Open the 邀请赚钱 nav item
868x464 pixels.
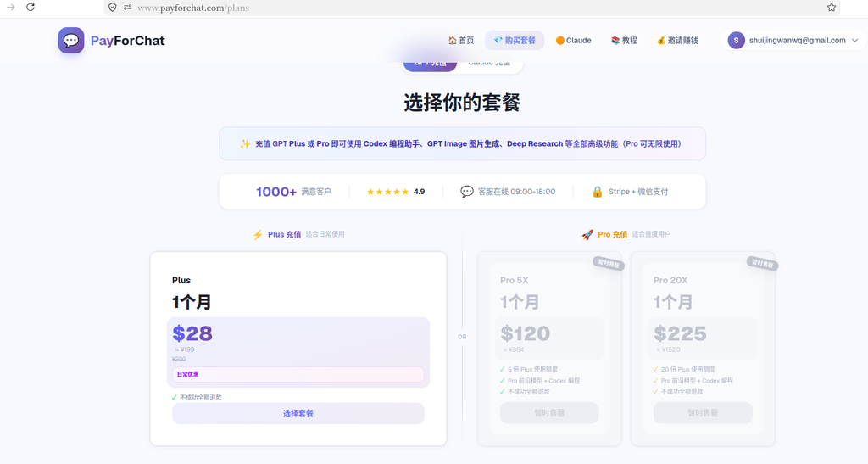click(677, 41)
